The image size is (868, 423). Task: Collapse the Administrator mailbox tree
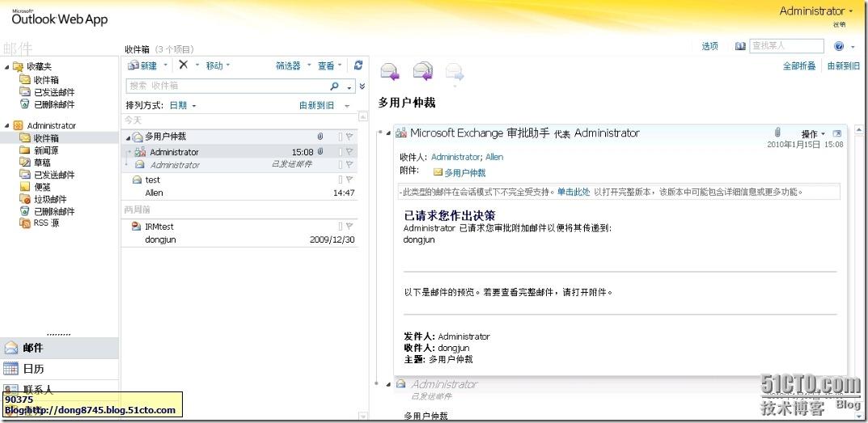[6, 125]
